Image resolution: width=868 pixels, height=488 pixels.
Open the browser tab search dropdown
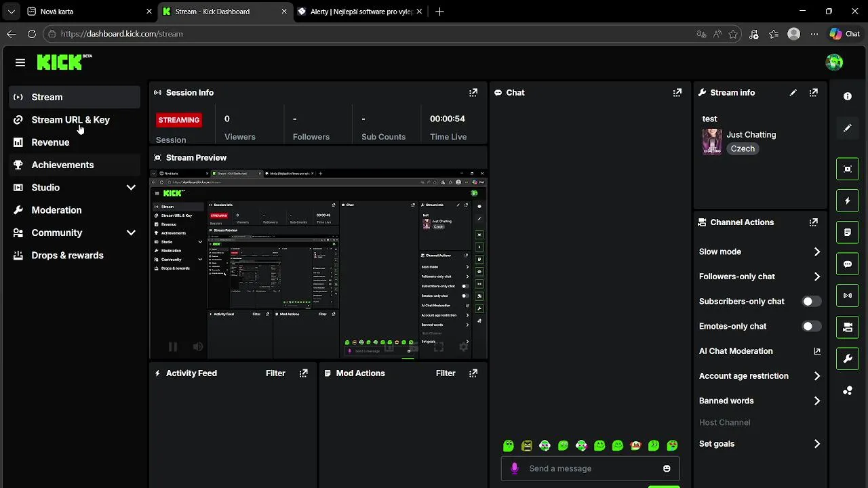tap(11, 12)
